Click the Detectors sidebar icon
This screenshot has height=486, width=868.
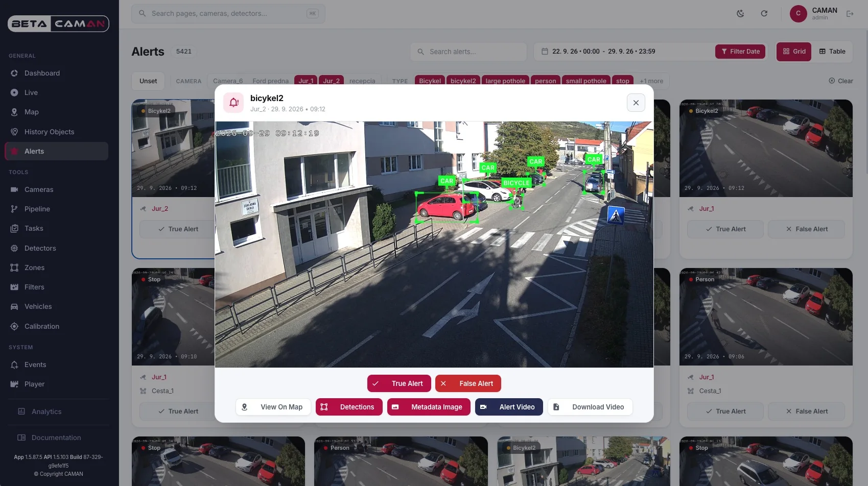click(14, 248)
